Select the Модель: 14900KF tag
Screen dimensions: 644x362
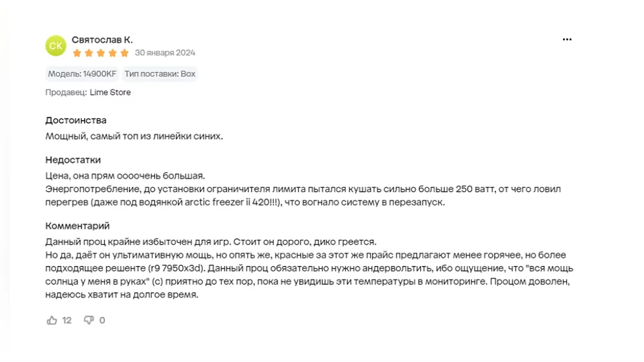click(x=82, y=74)
